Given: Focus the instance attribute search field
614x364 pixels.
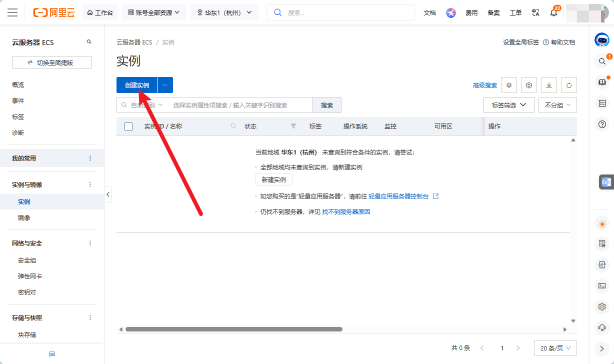Looking at the screenshot, I should point(241,105).
